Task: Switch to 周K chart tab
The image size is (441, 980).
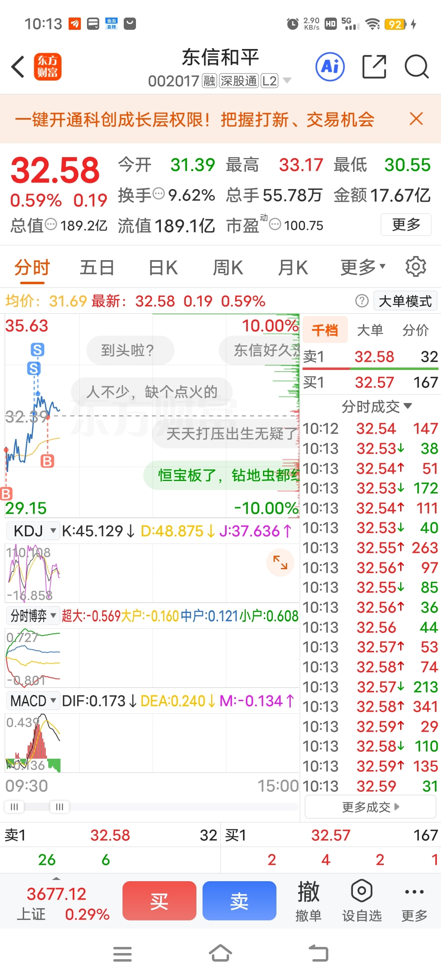Action: [228, 267]
